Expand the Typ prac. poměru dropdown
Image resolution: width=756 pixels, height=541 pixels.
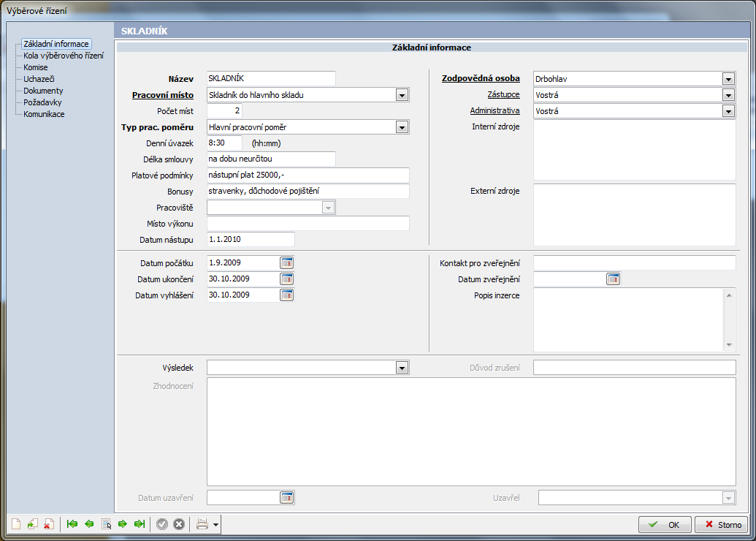[402, 127]
